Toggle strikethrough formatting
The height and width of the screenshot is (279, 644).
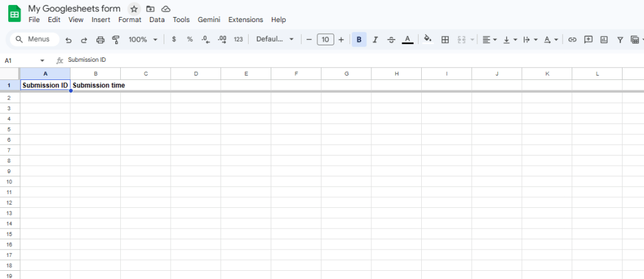(x=392, y=40)
